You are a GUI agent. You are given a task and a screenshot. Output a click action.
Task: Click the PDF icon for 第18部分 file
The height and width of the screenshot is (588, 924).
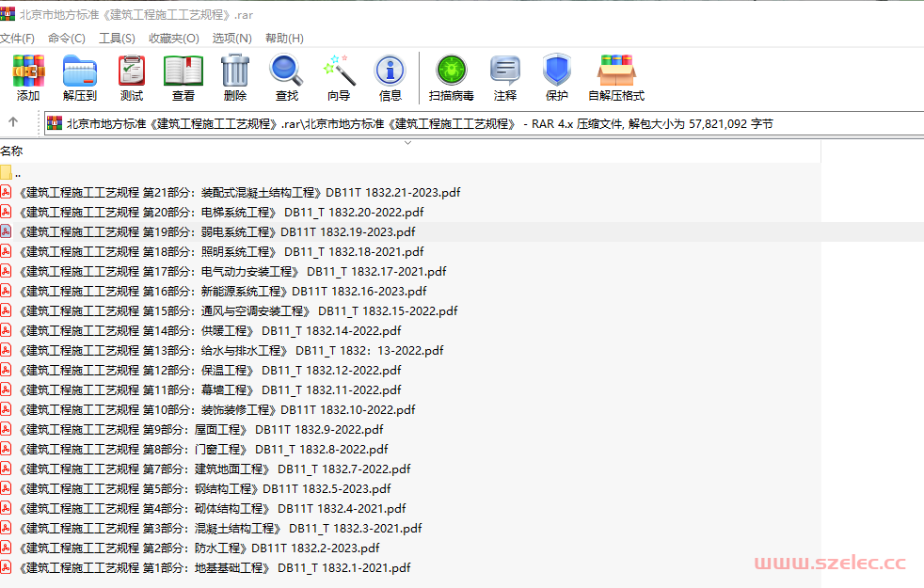point(6,251)
